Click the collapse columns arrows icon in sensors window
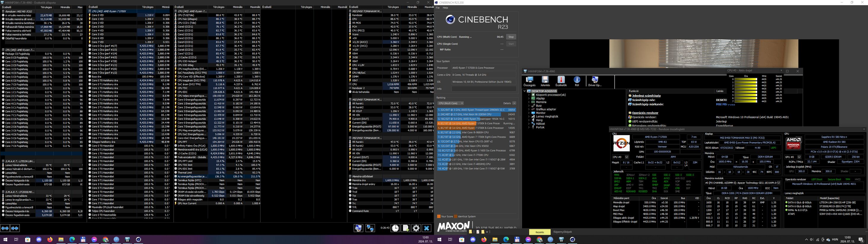This screenshot has width=868, height=244. tap(15, 228)
